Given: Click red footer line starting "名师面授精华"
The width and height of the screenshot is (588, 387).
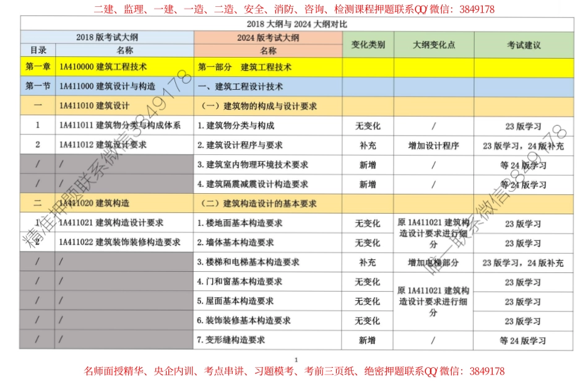Looking at the screenshot, I should pyautogui.click(x=294, y=372).
